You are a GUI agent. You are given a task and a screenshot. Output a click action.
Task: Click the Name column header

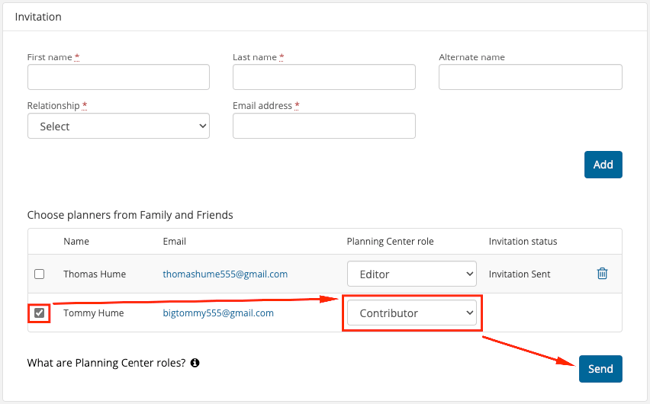76,241
